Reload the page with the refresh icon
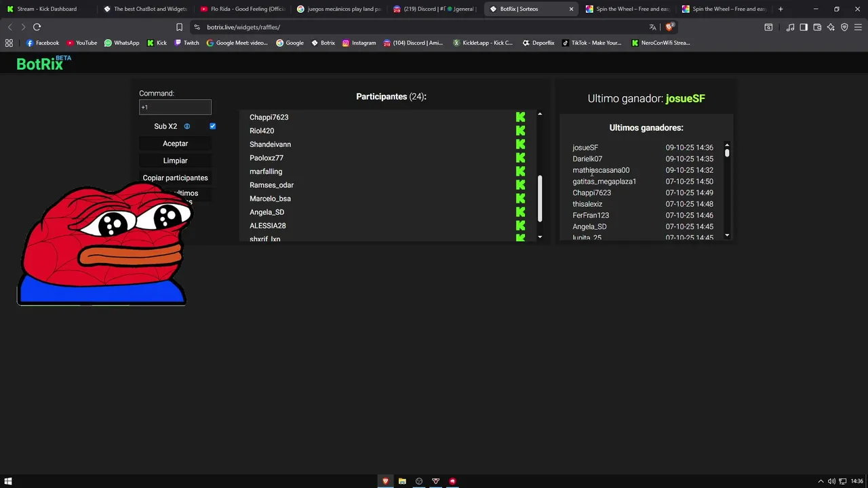 tap(37, 27)
